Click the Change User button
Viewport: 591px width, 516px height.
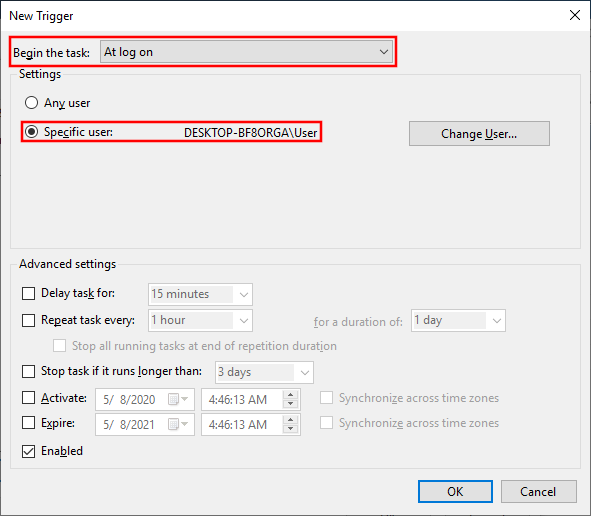pos(479,133)
